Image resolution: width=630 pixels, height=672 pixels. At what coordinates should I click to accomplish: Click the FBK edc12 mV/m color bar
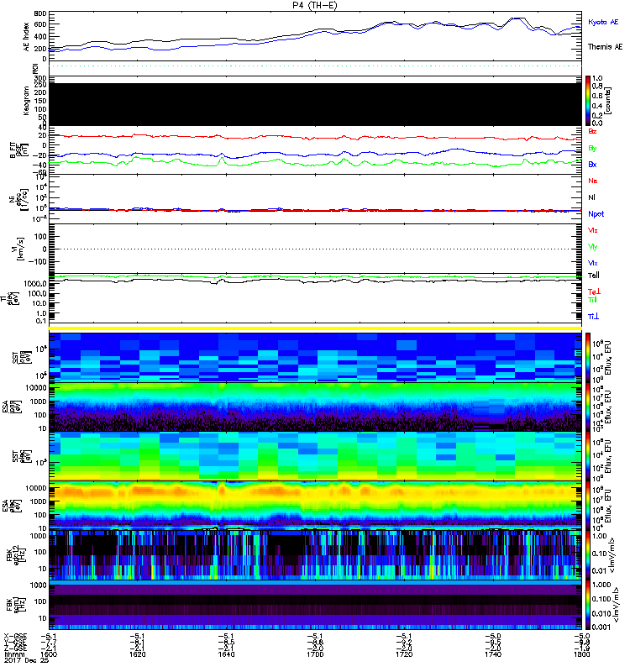pos(588,555)
